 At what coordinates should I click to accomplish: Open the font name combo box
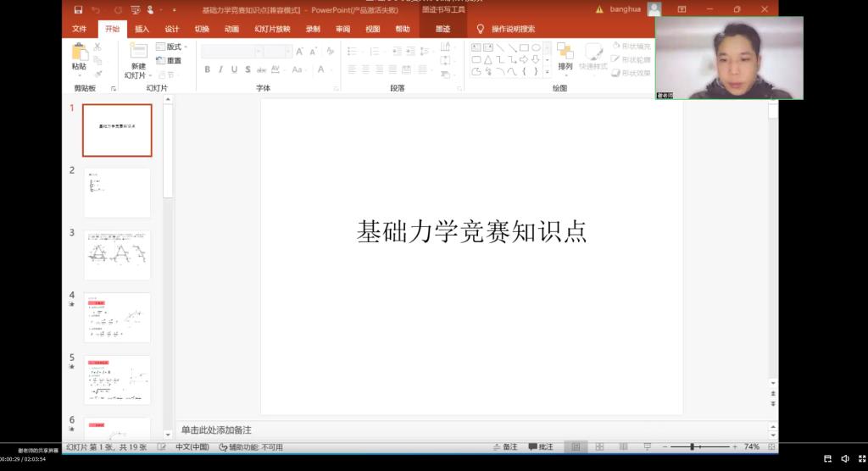pos(231,51)
